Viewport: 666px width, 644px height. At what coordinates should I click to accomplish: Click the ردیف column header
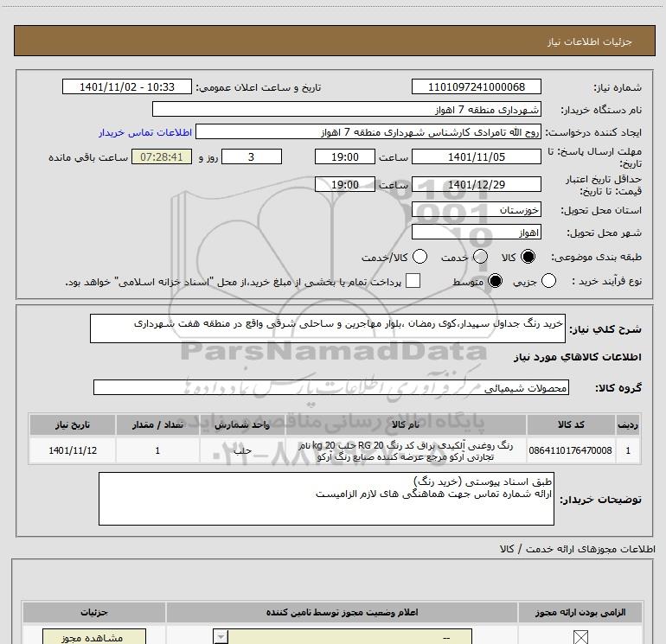click(628, 425)
